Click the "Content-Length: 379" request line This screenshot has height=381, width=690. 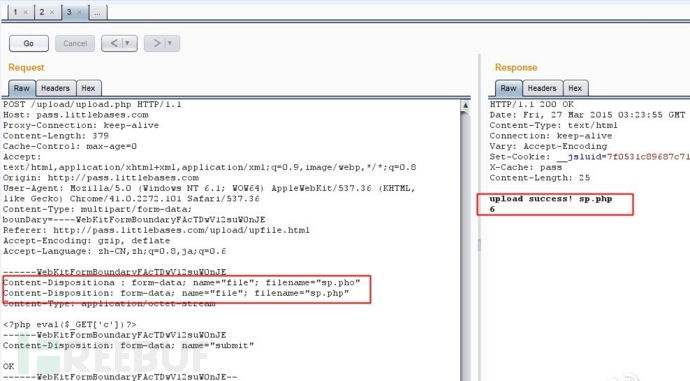point(56,136)
